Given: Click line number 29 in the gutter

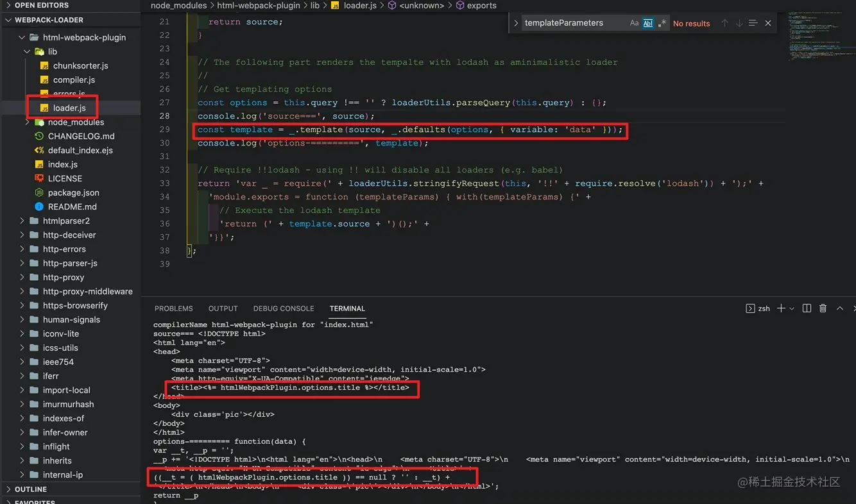Looking at the screenshot, I should [x=164, y=130].
